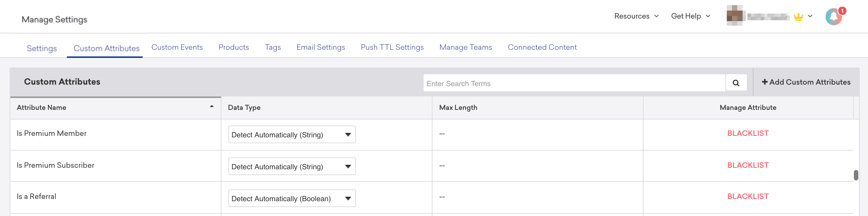
Task: Open data type dropdown for Is Premium Member
Action: (292, 135)
